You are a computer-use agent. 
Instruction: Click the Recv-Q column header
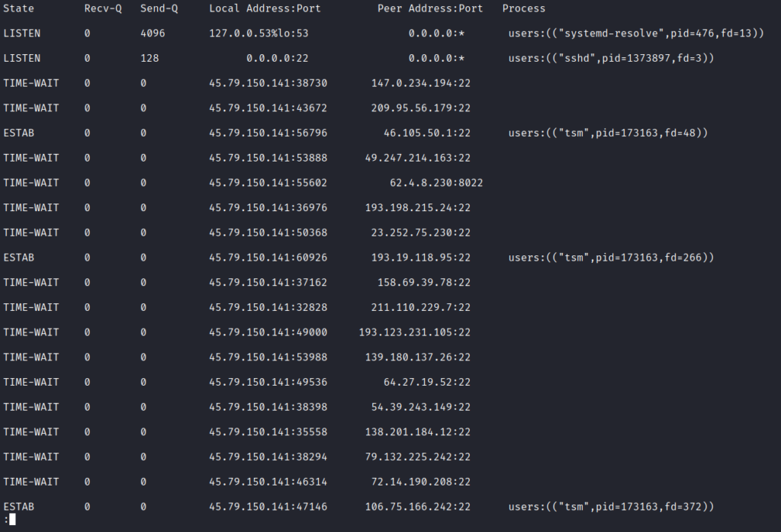click(103, 8)
